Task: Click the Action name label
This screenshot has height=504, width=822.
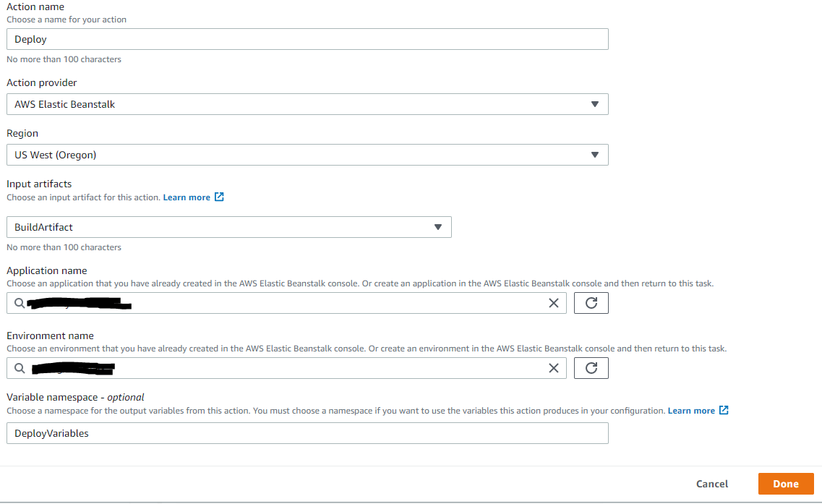Action: [x=35, y=7]
